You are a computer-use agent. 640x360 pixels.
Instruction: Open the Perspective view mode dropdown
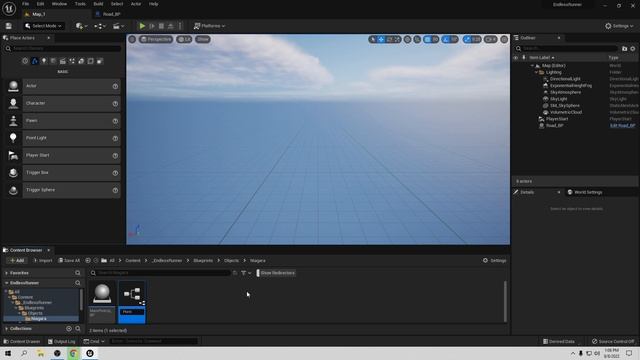point(156,39)
